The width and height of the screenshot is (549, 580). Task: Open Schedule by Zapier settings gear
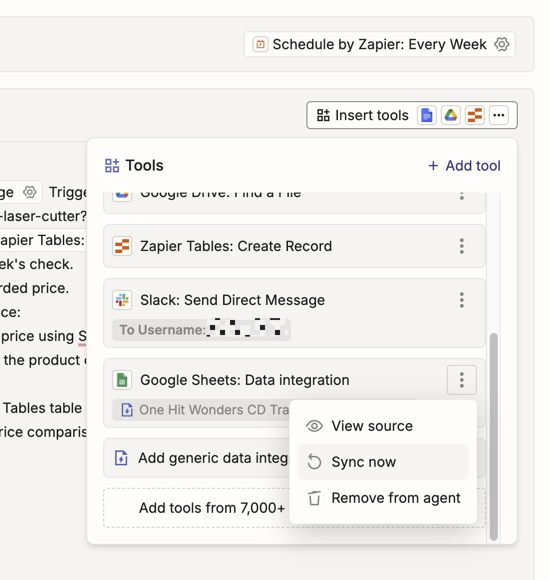click(x=502, y=44)
